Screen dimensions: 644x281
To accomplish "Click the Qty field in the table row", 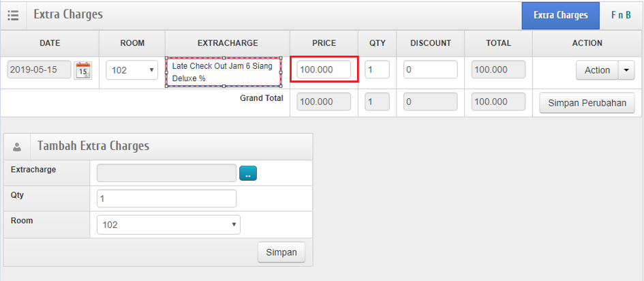I will click(x=377, y=70).
